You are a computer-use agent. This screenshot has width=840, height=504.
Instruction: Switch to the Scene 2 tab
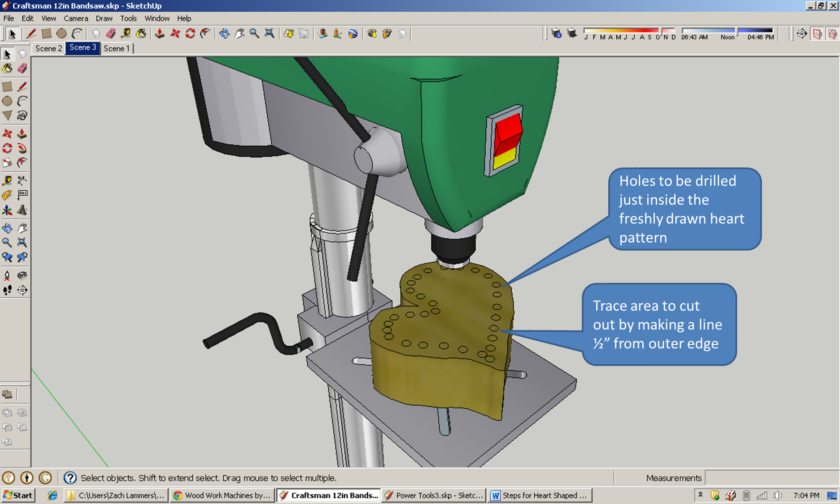49,48
